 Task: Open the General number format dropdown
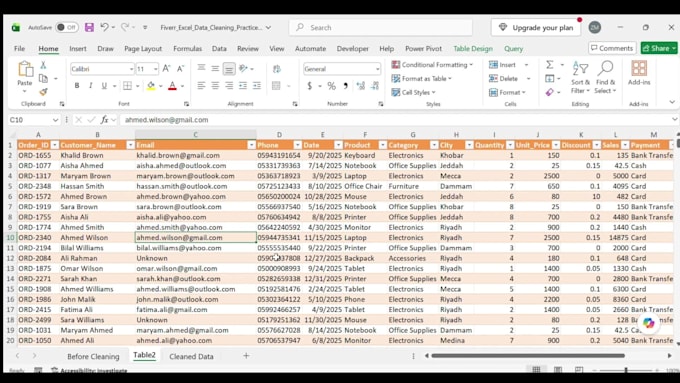tap(377, 69)
